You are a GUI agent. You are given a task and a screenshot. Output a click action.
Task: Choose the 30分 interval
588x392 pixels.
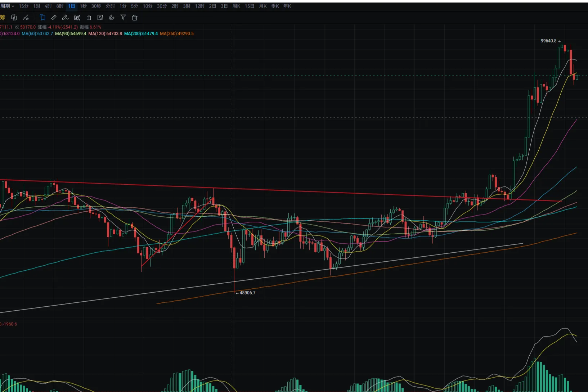click(x=162, y=6)
